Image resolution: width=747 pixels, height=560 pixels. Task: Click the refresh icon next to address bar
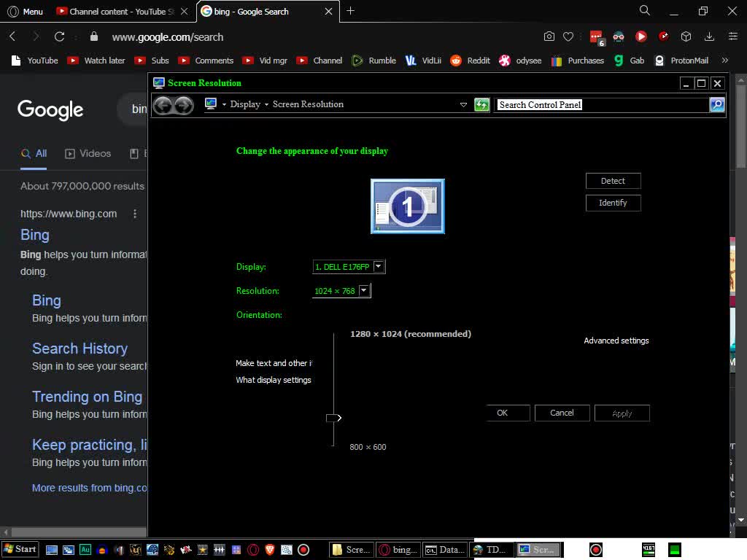60,36
